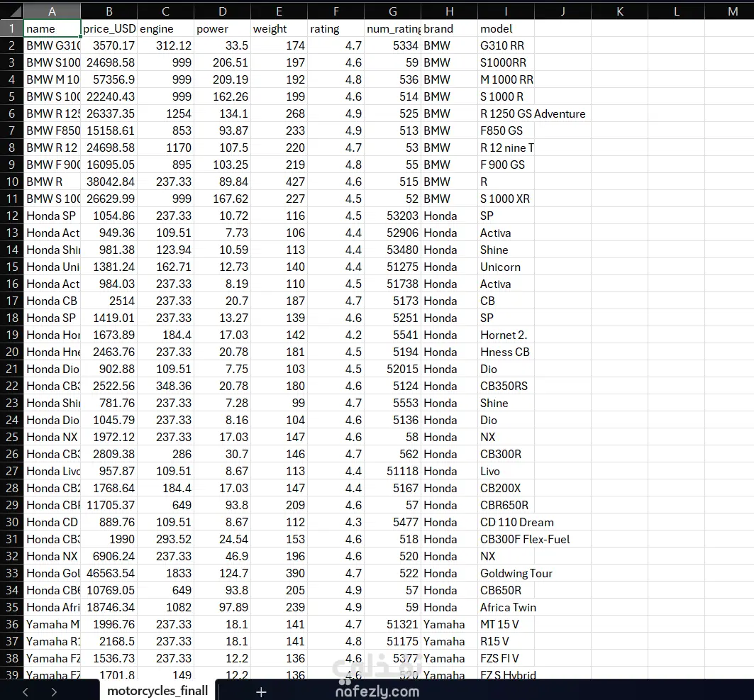This screenshot has height=700, width=754.
Task: Select the 'MT 15 V' model cell
Action: pyautogui.click(x=506, y=625)
